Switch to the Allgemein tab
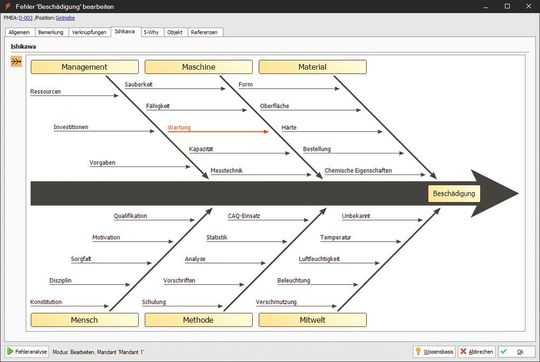 click(19, 32)
